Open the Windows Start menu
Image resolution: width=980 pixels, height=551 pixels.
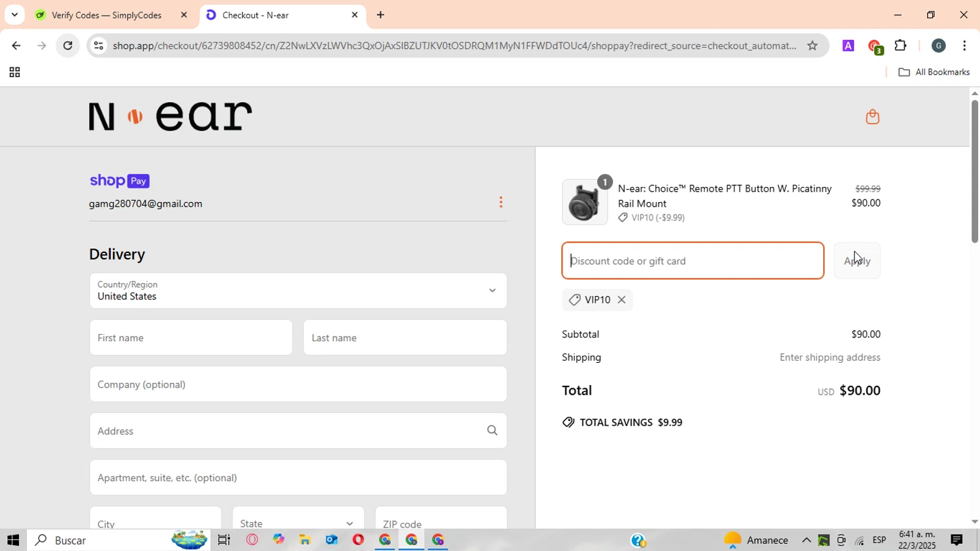click(x=13, y=541)
